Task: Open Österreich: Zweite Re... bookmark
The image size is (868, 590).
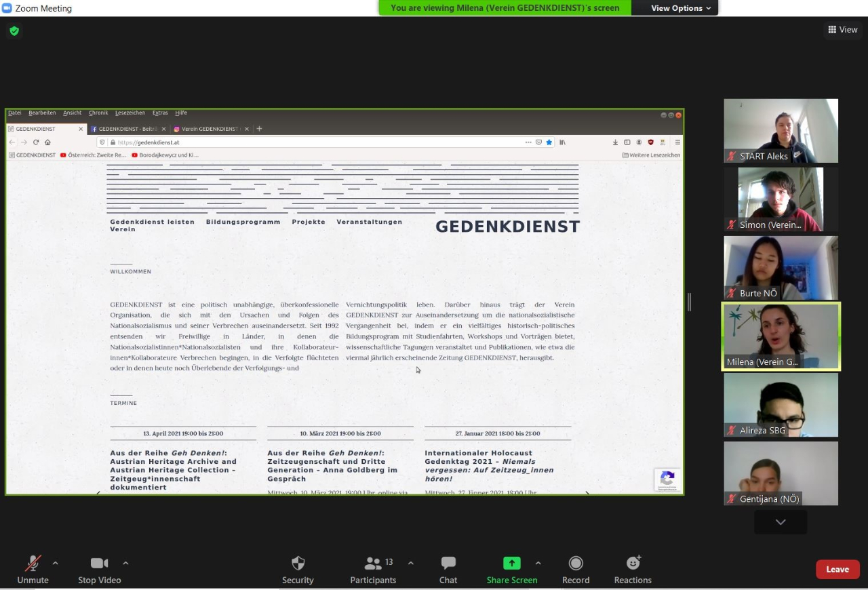Action: [94, 155]
